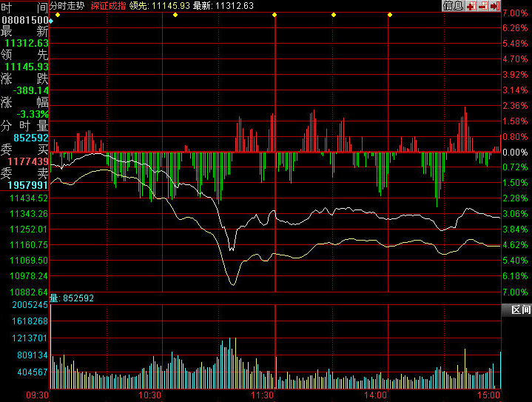Viewport: 532px width, 402px height.
Task: Click the red minus window icon
Action: pyautogui.click(x=483, y=6)
